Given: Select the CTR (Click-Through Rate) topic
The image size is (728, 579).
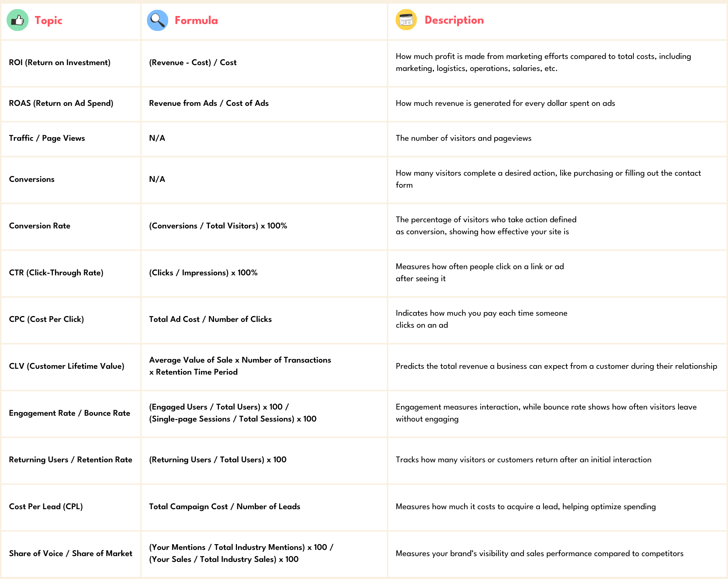Looking at the screenshot, I should pos(56,273).
